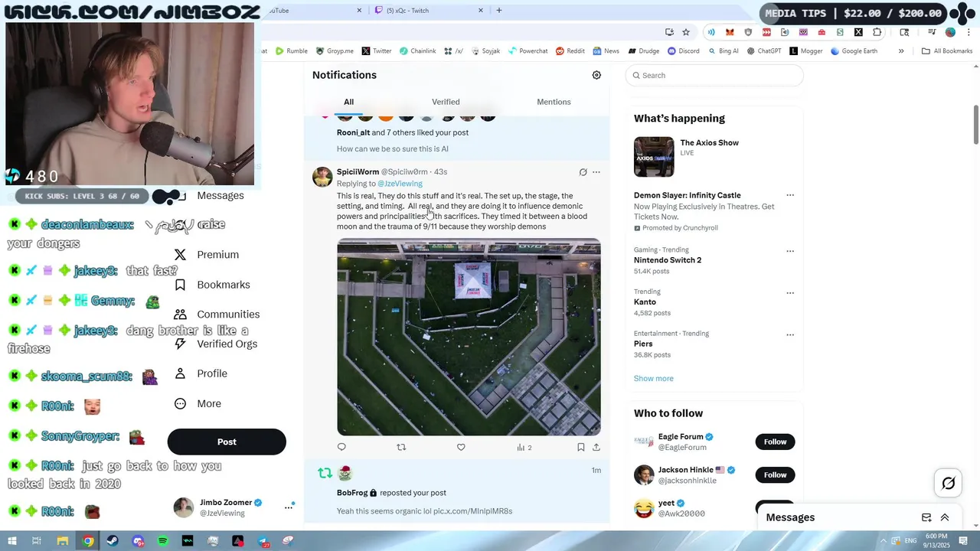Follow Jackson Hinkle
Viewport: 980px width, 551px height.
tap(775, 474)
